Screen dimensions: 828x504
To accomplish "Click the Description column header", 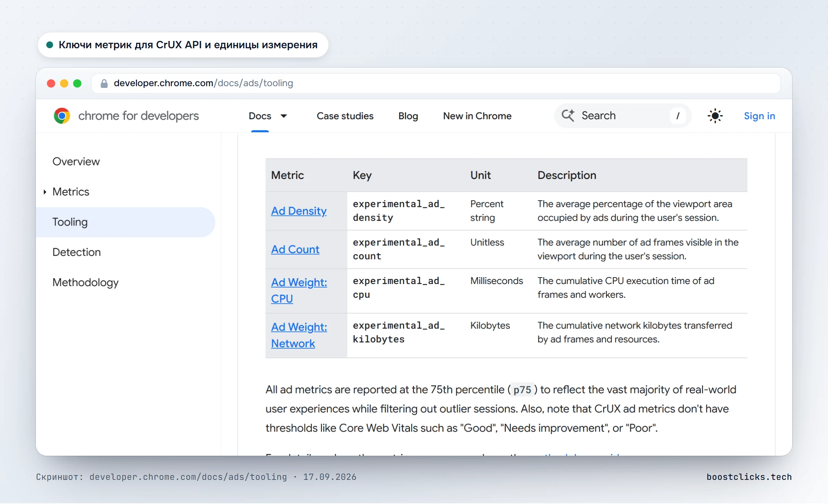I will pyautogui.click(x=567, y=175).
